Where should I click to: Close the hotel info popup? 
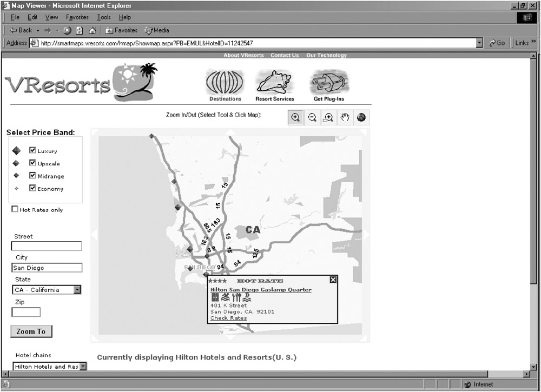[333, 280]
